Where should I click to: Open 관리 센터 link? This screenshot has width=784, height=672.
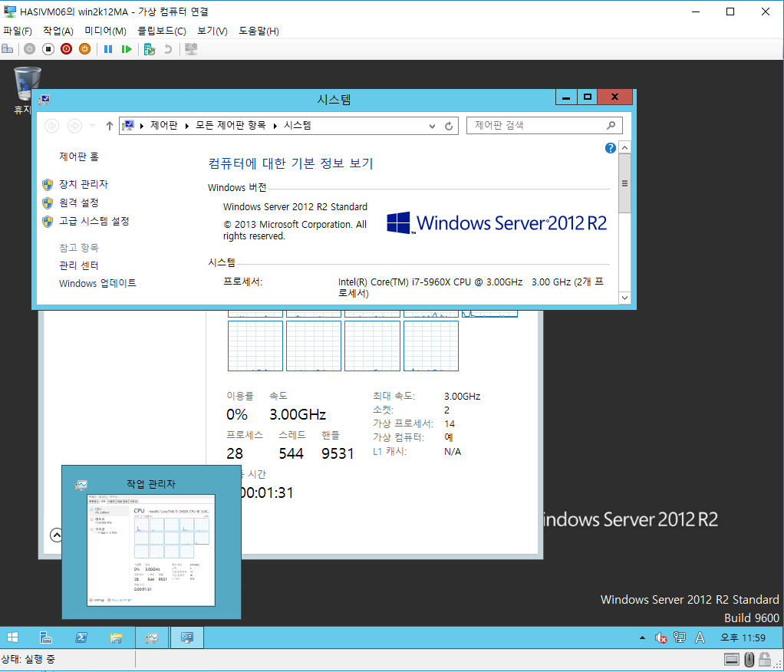[x=79, y=265]
